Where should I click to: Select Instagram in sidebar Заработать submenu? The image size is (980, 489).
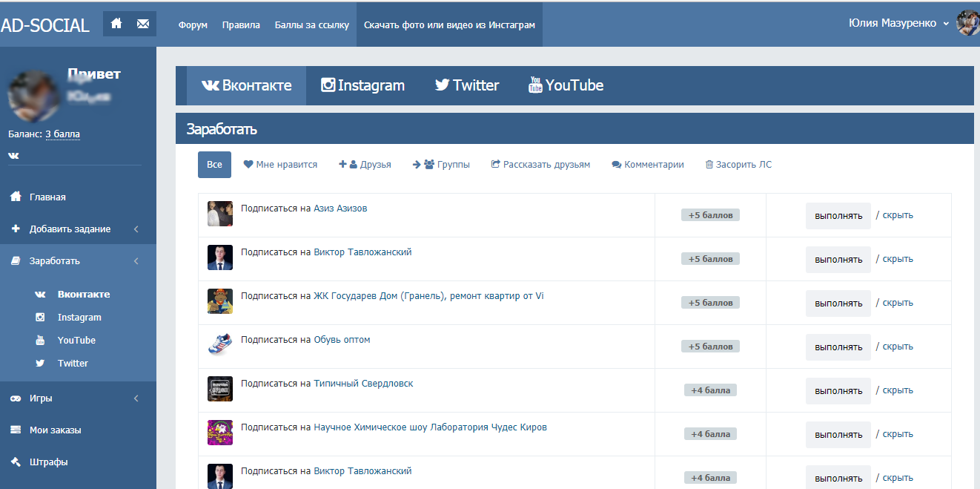click(x=79, y=318)
